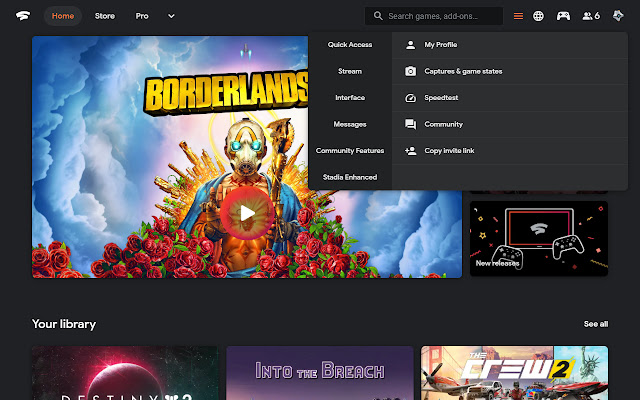Open the controller icon in header
Screen dimensions: 640x400
563,16
